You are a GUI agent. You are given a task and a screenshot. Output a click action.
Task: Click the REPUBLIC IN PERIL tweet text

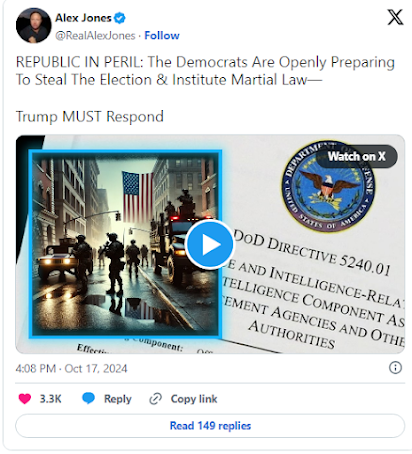(x=205, y=71)
